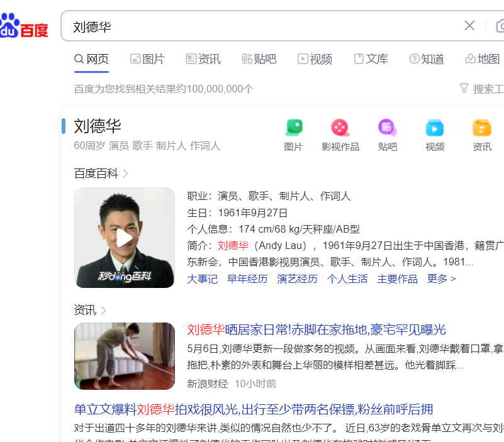Click the 搜索工具 label
The image size is (504, 442).
488,89
